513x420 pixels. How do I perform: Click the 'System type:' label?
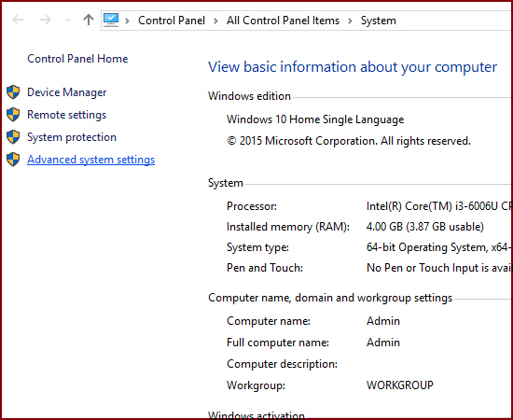click(x=257, y=247)
